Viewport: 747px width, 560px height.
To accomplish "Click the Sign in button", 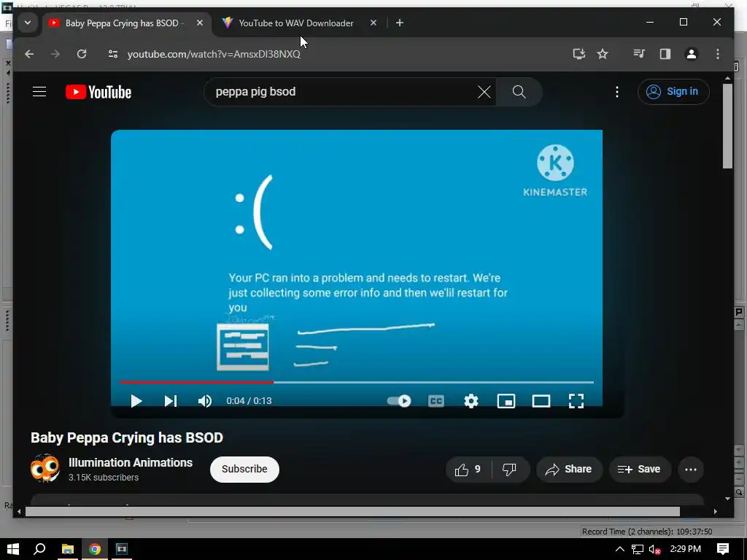I will point(673,91).
